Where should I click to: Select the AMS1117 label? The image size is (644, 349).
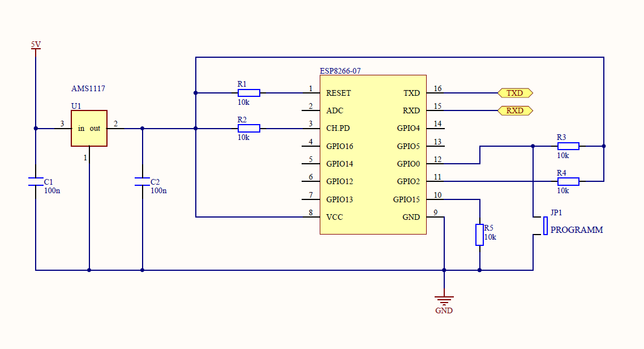coord(88,88)
